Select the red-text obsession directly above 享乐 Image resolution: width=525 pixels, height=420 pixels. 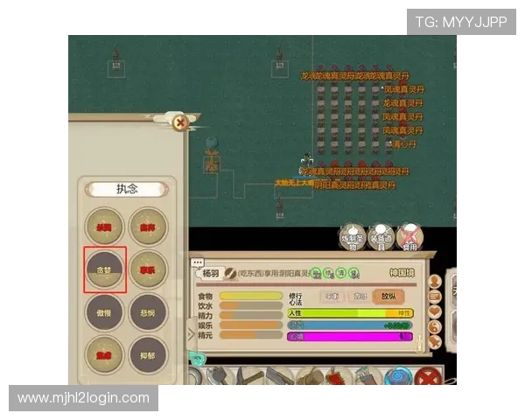pos(148,227)
